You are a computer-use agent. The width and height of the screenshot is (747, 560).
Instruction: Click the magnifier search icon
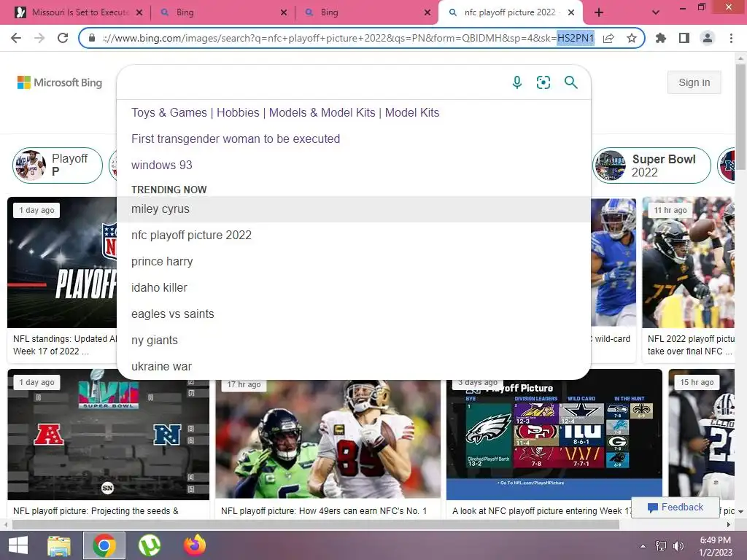click(570, 82)
